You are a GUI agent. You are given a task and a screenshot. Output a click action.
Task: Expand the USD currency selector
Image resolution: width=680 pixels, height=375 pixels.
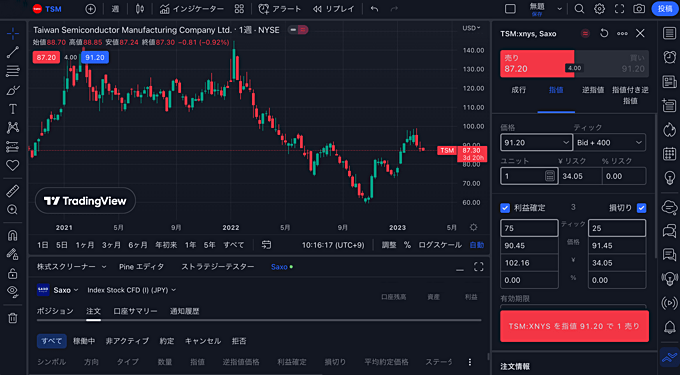click(471, 28)
